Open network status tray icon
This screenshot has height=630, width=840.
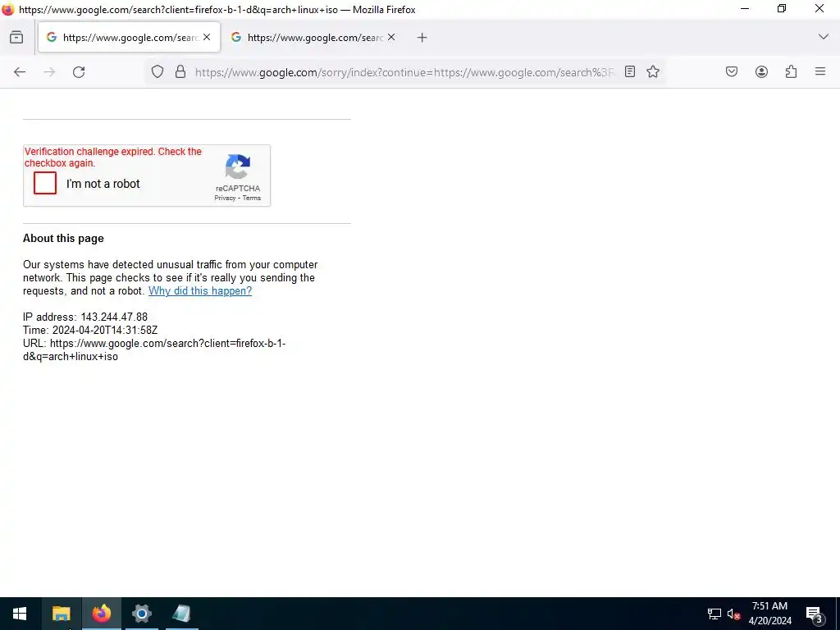click(714, 614)
